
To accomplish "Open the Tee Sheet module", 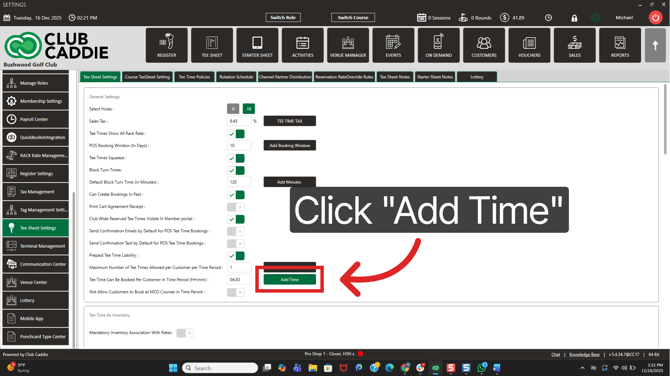I will tap(212, 45).
